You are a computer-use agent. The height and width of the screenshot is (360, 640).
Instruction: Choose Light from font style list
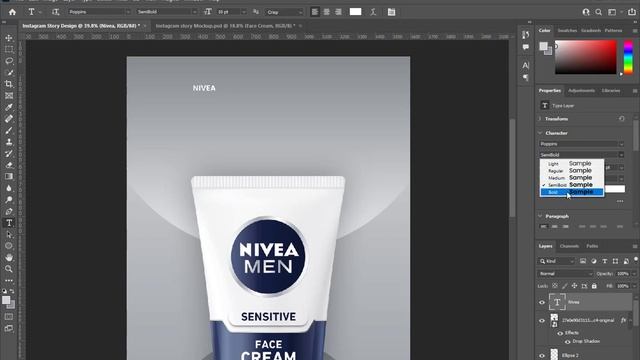[572, 164]
